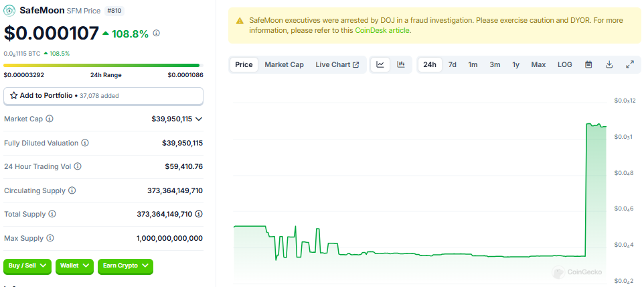The height and width of the screenshot is (287, 644).
Task: Open the Live Chart tab
Action: click(337, 64)
